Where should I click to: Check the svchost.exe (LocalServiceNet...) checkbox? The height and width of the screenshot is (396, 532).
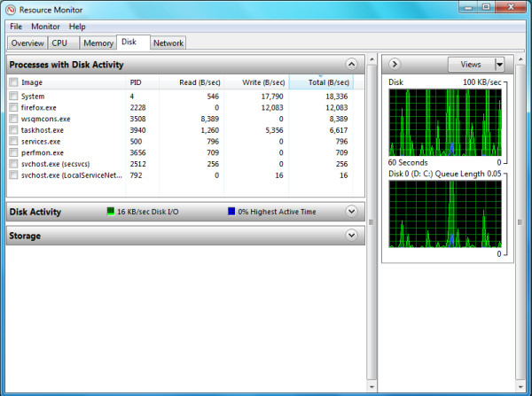click(x=13, y=175)
